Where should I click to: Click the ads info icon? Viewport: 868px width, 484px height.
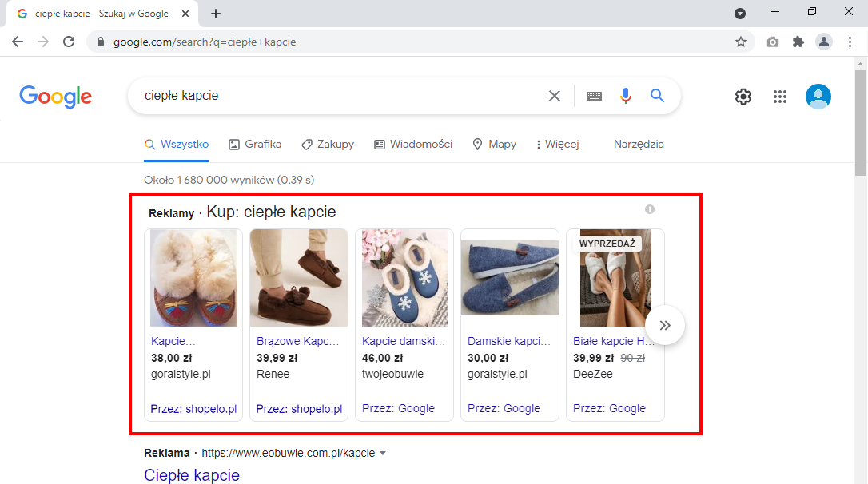tap(650, 209)
